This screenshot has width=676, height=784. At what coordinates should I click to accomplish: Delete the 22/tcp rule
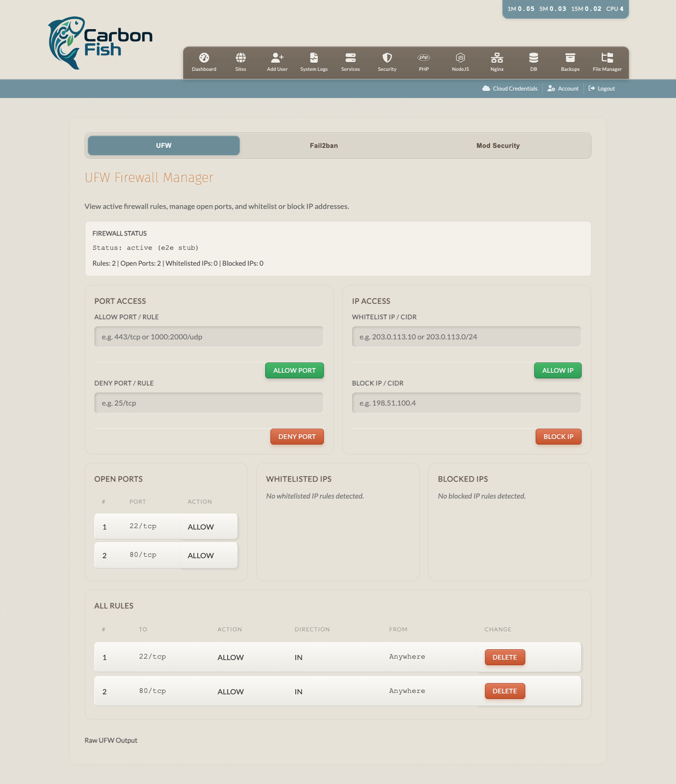505,657
